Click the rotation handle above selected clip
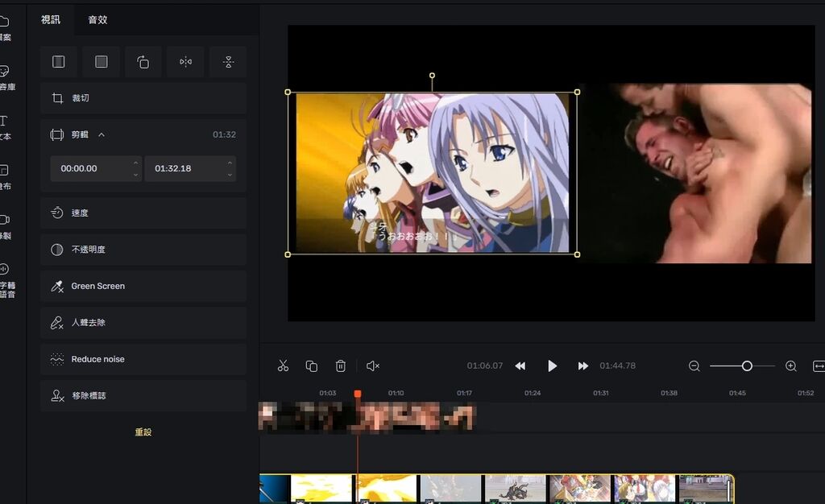This screenshot has width=825, height=504. (432, 76)
